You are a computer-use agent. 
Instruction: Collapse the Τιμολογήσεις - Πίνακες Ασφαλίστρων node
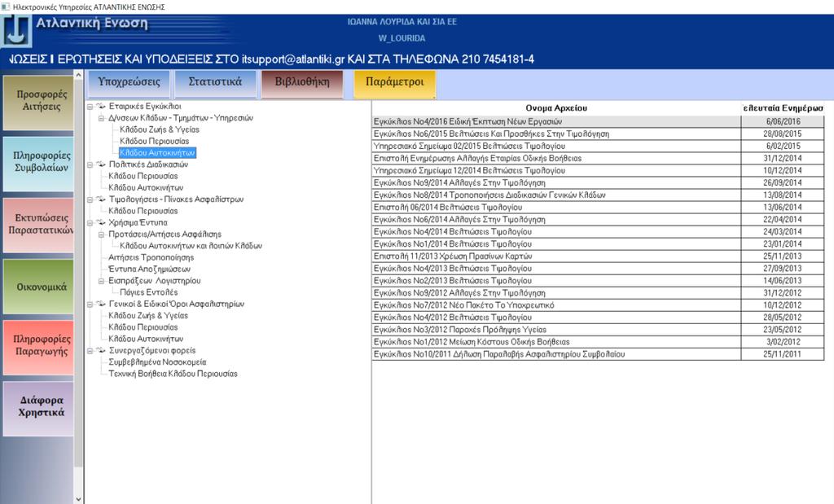(90, 200)
